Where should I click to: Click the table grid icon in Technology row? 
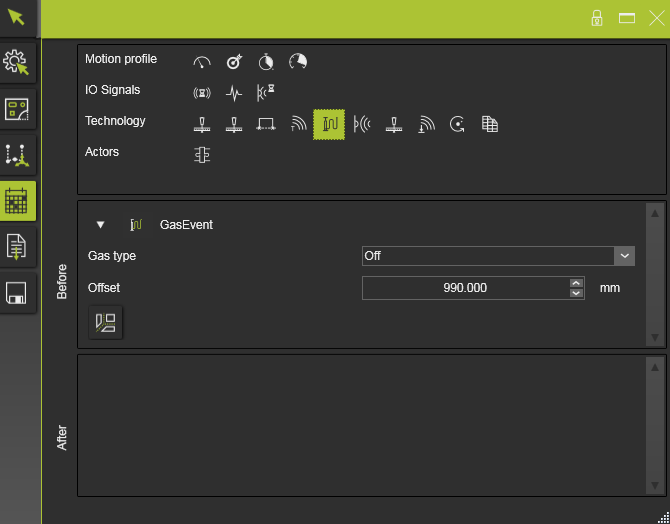(x=489, y=124)
